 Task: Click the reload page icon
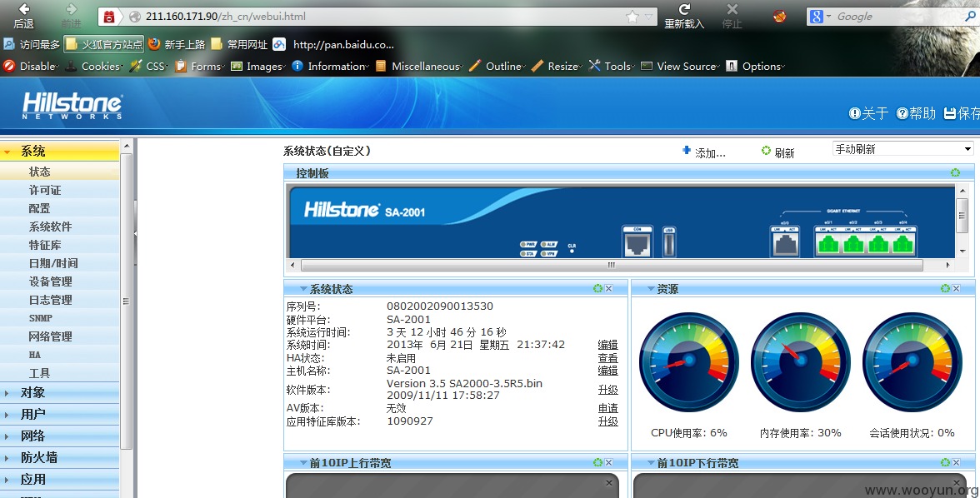(684, 9)
